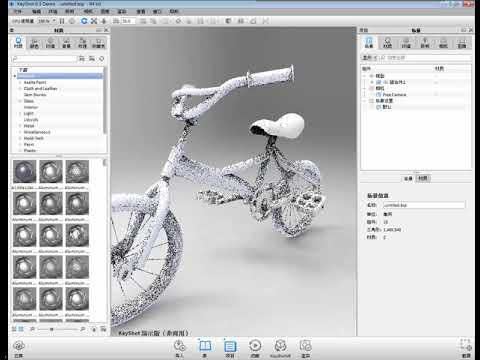Open the 编辑 menu
Viewport: 480px width, 360px height.
pyautogui.click(x=36, y=11)
